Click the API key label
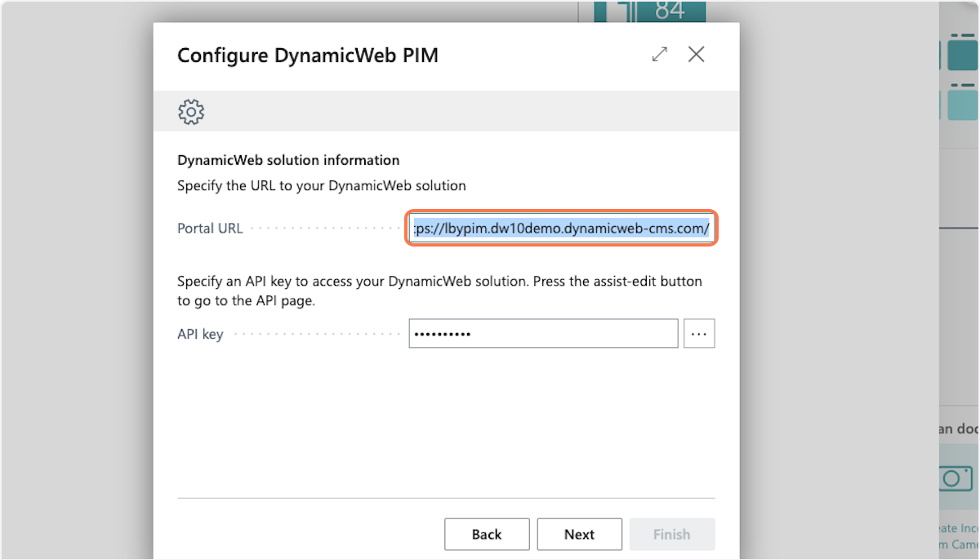The image size is (980, 560). (200, 334)
